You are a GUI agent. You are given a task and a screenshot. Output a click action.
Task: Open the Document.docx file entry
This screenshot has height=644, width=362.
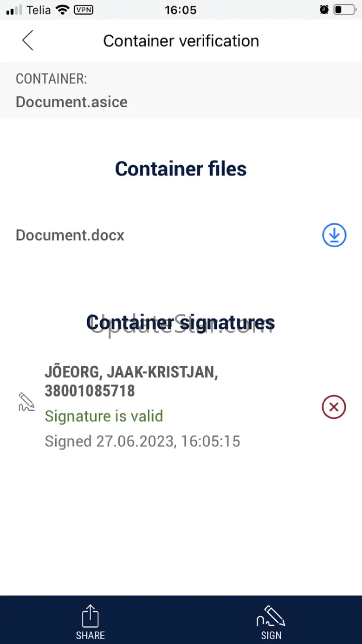pos(70,235)
